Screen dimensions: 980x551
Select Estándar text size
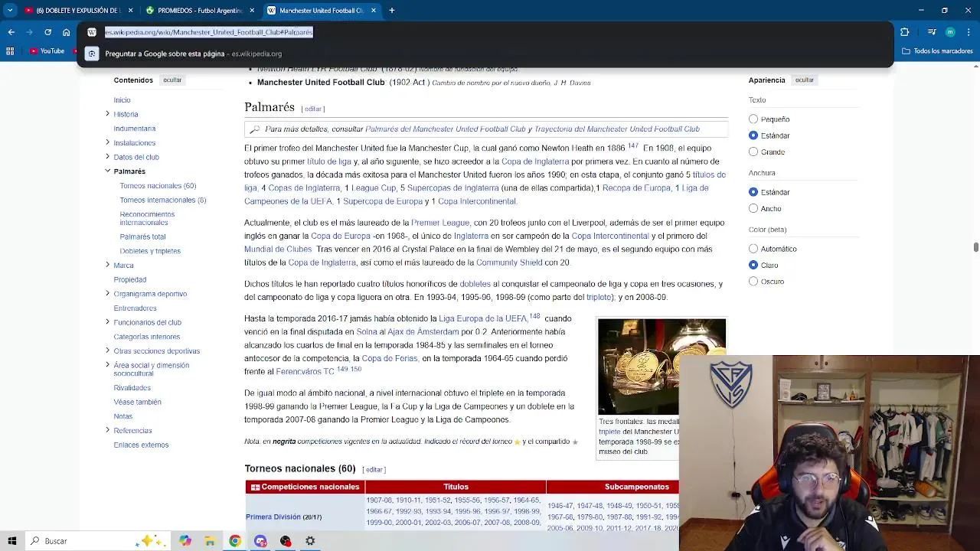coord(753,135)
